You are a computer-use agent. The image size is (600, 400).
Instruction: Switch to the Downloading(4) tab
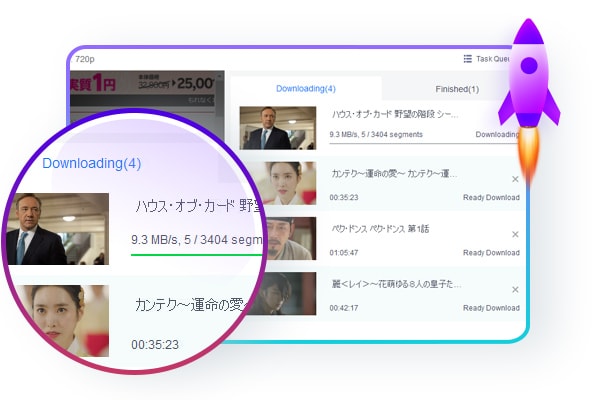[x=306, y=89]
